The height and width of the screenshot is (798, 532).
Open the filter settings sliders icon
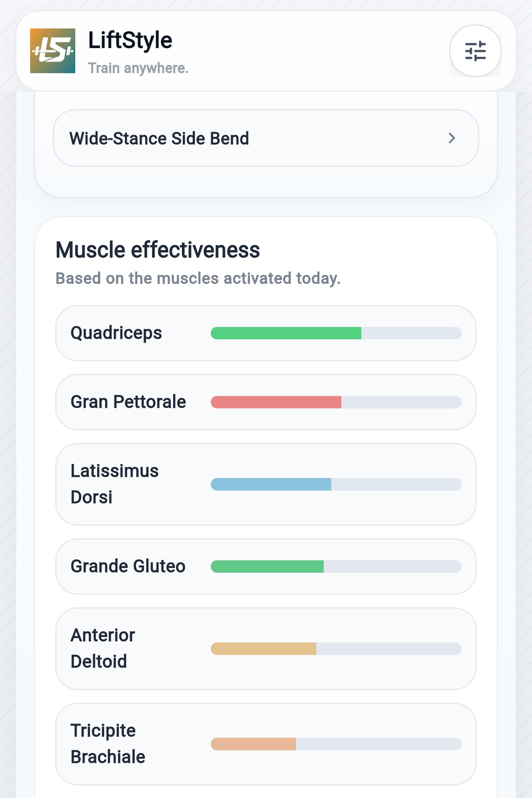475,51
